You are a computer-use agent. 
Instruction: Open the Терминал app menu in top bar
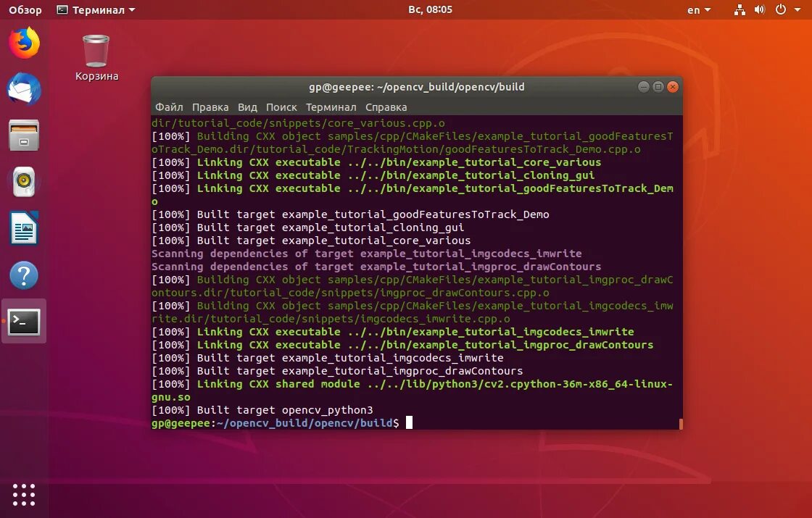(x=96, y=10)
